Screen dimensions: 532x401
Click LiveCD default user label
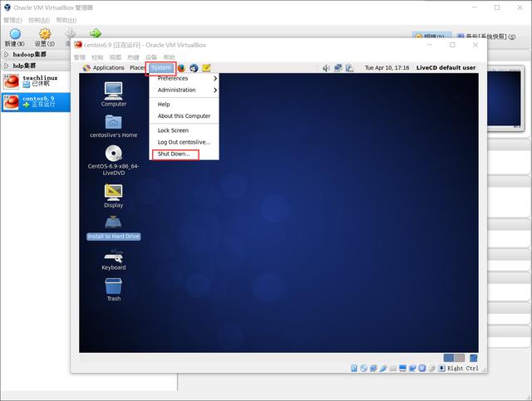point(446,68)
